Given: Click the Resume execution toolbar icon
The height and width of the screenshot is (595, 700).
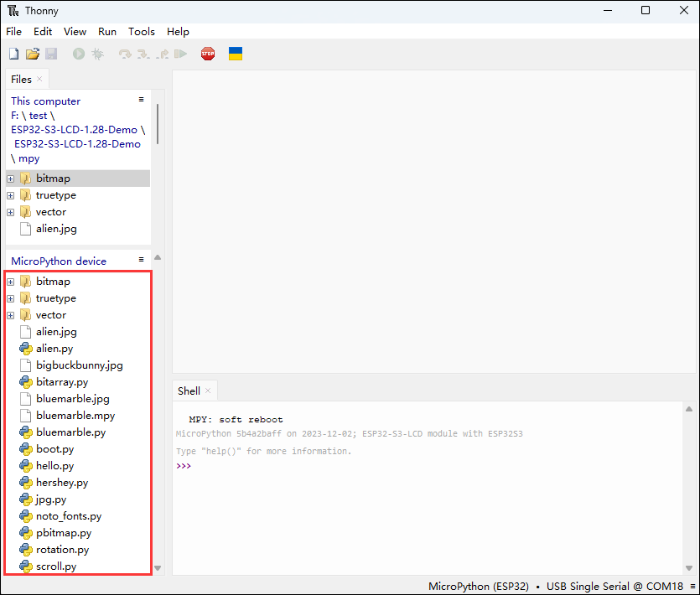Looking at the screenshot, I should 180,54.
